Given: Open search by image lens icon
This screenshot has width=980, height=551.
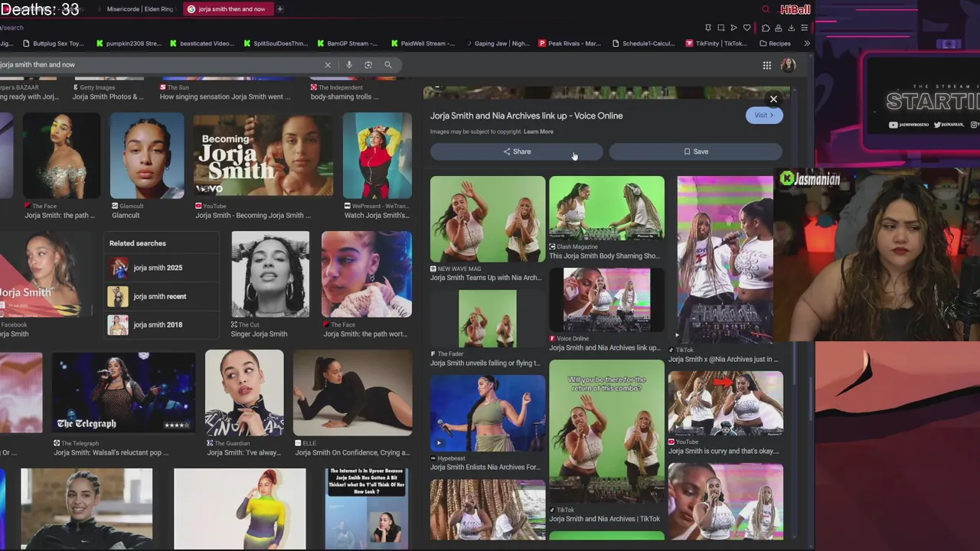Looking at the screenshot, I should coord(368,65).
